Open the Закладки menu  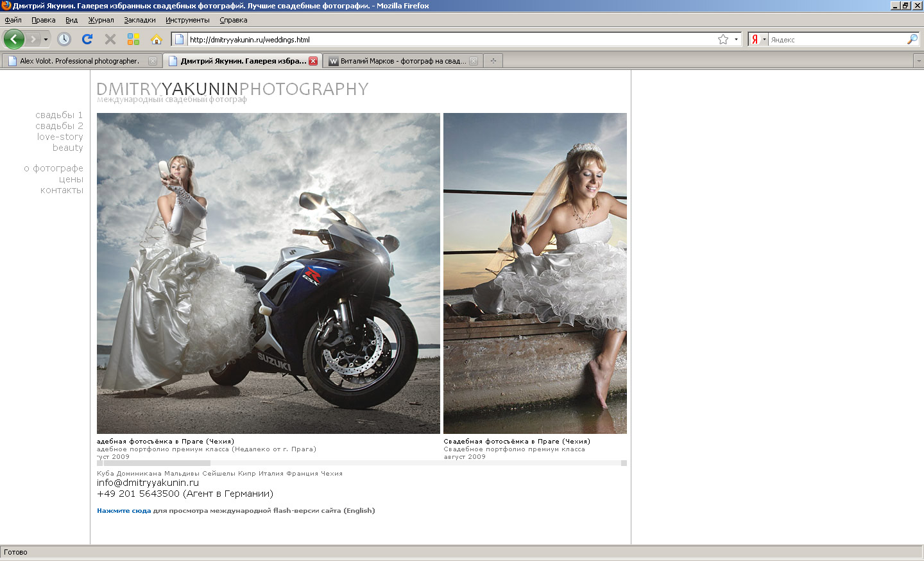[140, 20]
